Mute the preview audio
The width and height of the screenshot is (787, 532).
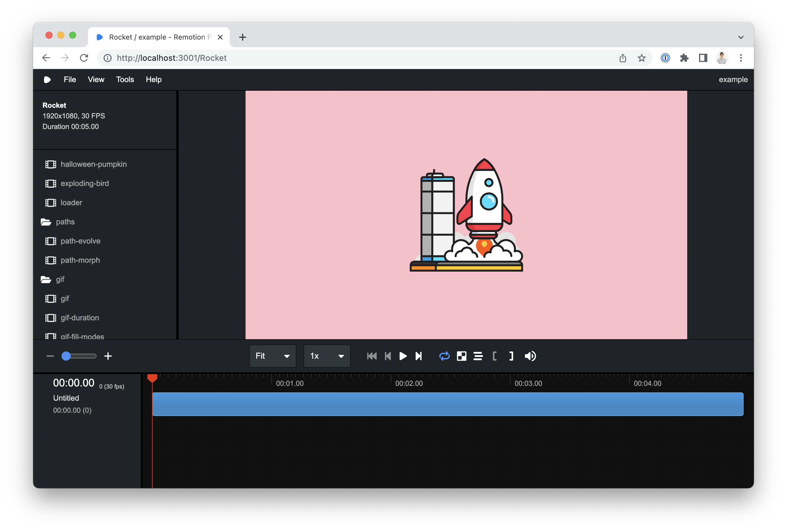click(x=530, y=356)
